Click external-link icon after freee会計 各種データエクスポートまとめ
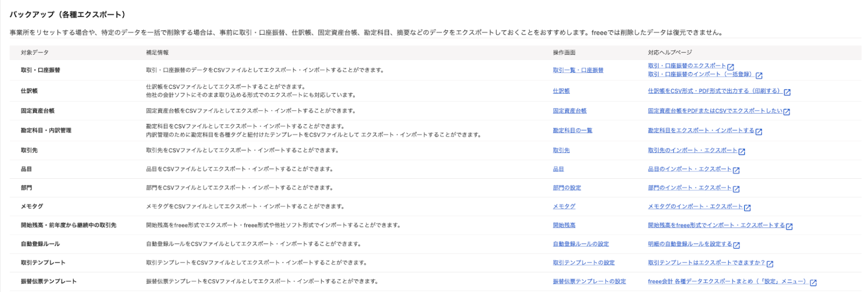 (813, 282)
